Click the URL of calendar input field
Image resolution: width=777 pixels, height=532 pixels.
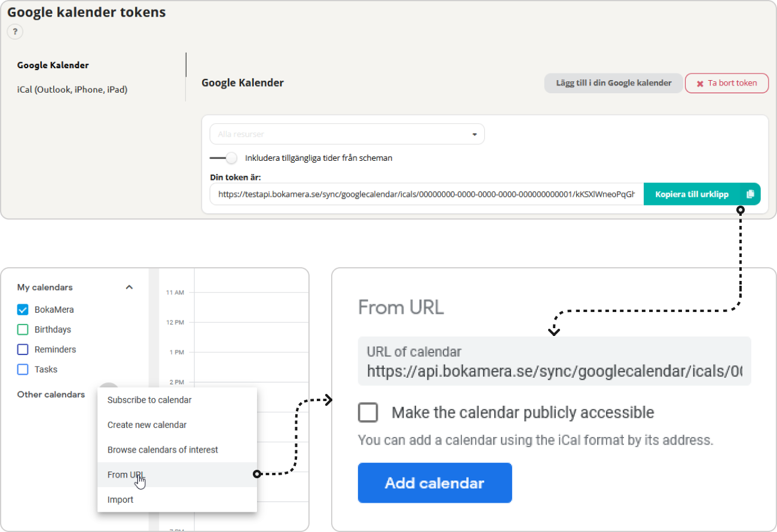[x=554, y=361]
